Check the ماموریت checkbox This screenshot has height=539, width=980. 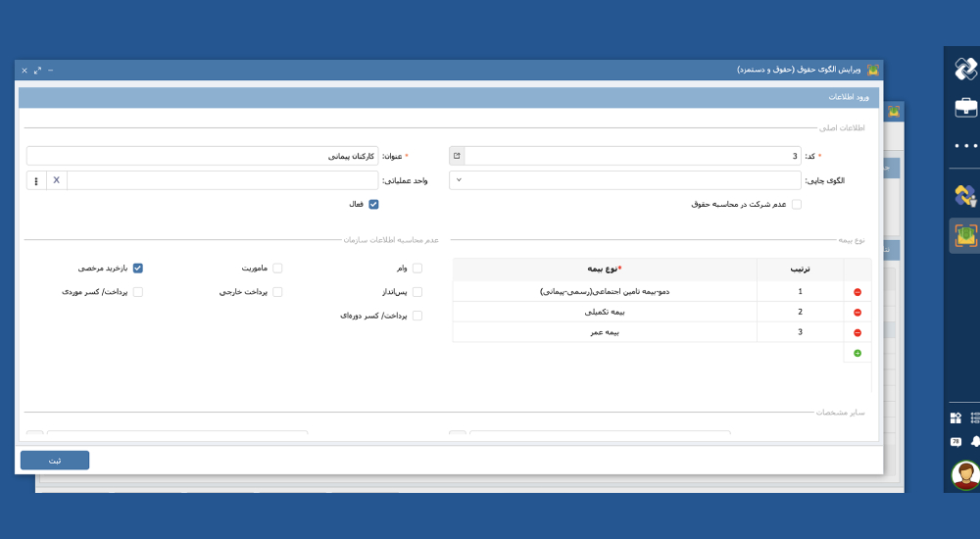tap(277, 268)
